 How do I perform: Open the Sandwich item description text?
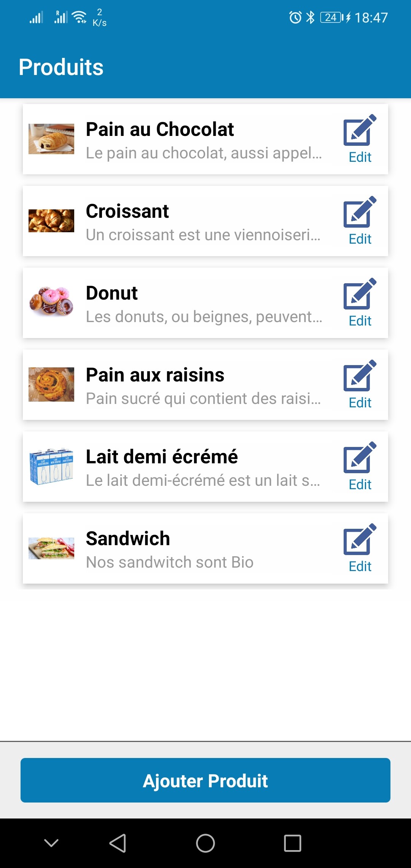coord(170,562)
